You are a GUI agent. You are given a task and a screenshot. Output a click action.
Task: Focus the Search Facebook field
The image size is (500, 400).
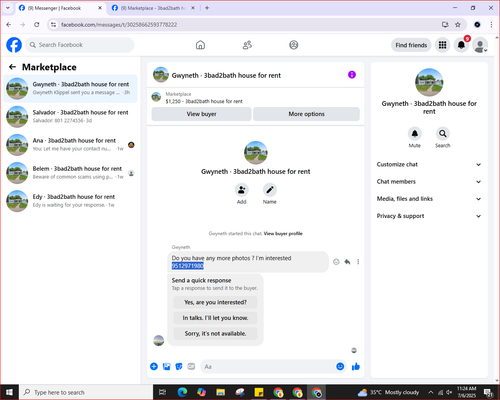(80, 45)
